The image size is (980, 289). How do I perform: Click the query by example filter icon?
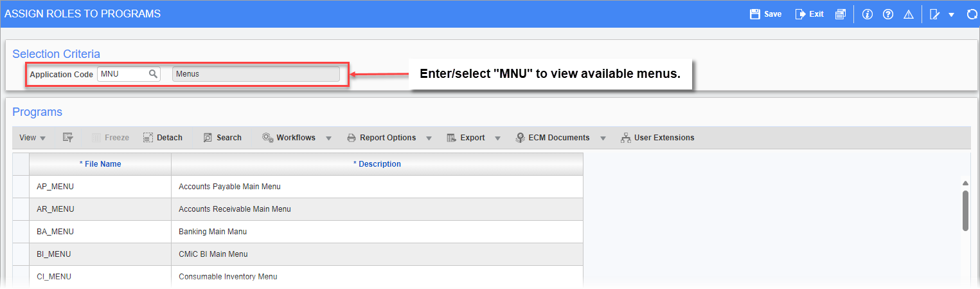pos(68,138)
